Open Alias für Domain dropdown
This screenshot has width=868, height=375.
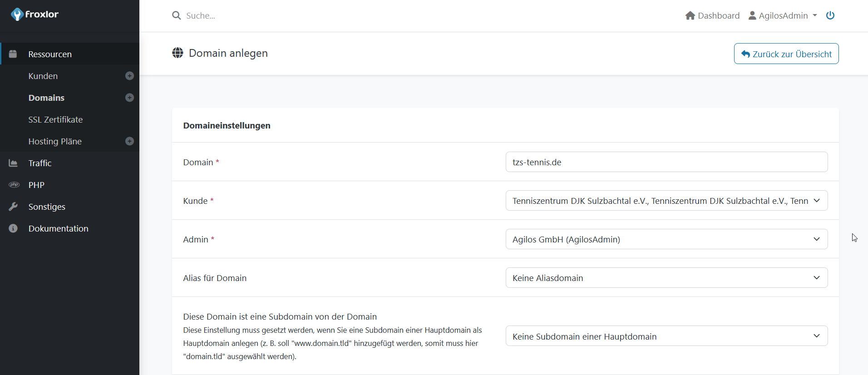(x=666, y=278)
